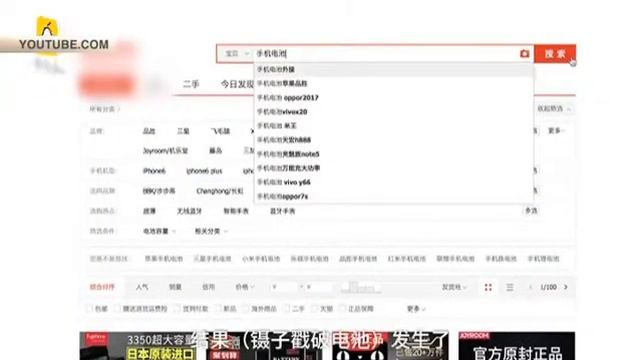Open the 发货地 location dropdown
The width and height of the screenshot is (640, 360).
pos(453,287)
